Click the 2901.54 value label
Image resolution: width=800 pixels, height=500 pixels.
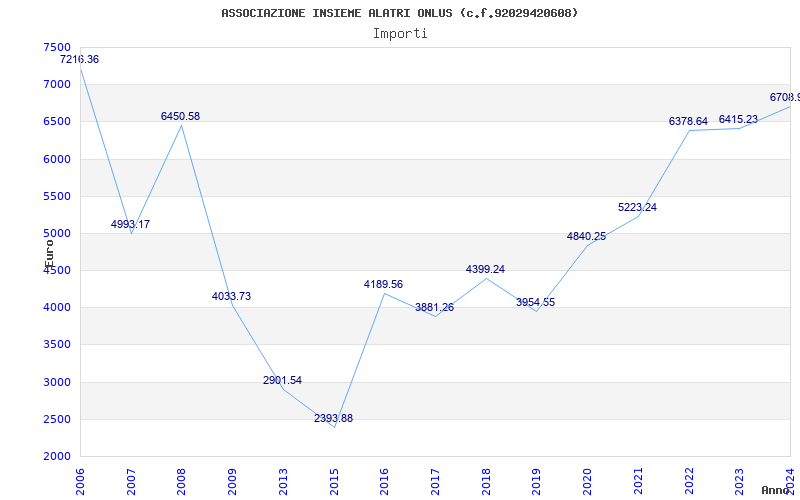tap(283, 381)
